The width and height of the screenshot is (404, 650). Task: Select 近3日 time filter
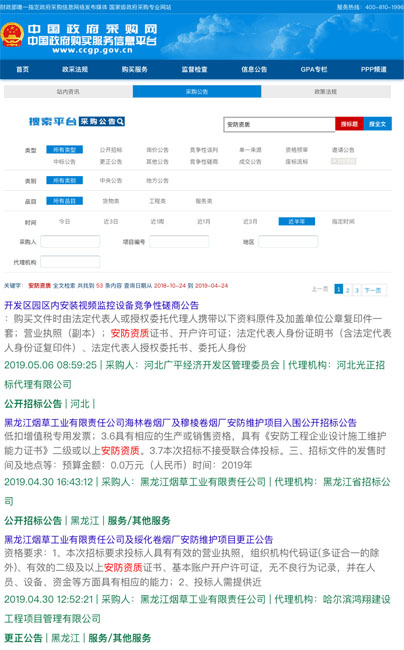pos(111,221)
